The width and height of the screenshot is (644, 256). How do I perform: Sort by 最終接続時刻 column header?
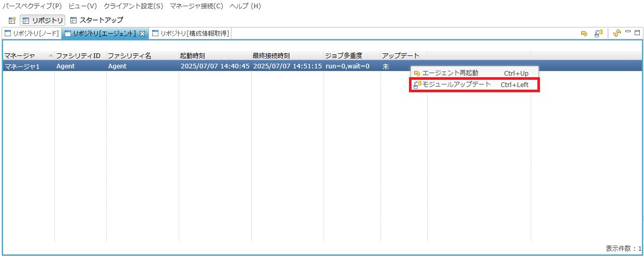click(x=271, y=55)
